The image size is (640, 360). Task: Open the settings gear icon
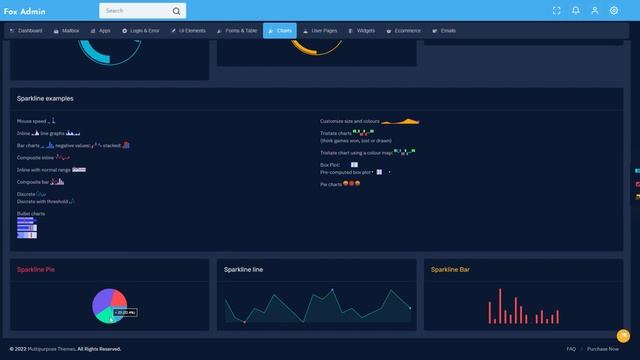[614, 11]
